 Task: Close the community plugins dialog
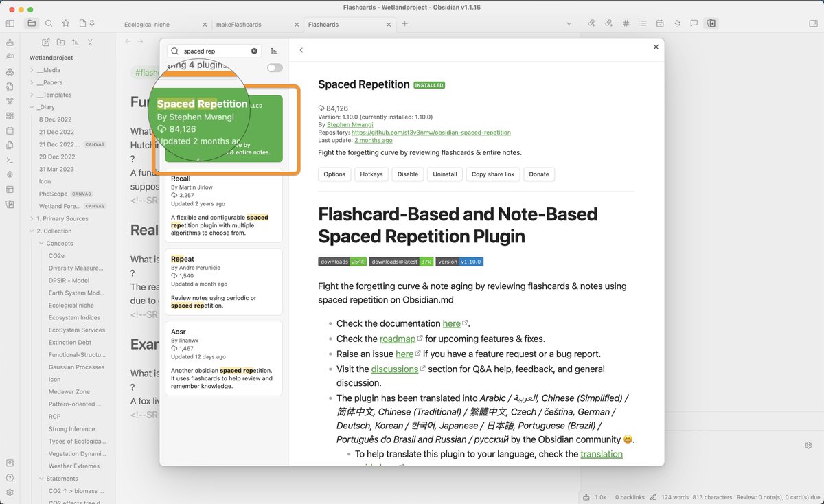click(656, 47)
